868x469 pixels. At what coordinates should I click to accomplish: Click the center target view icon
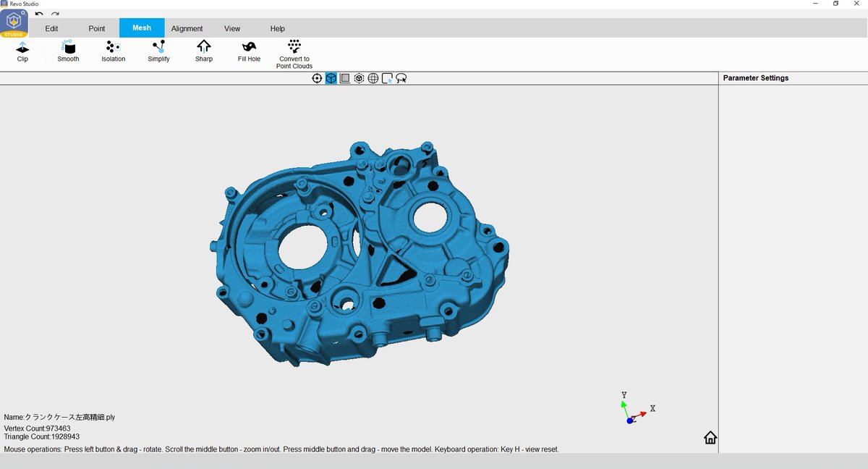[317, 78]
